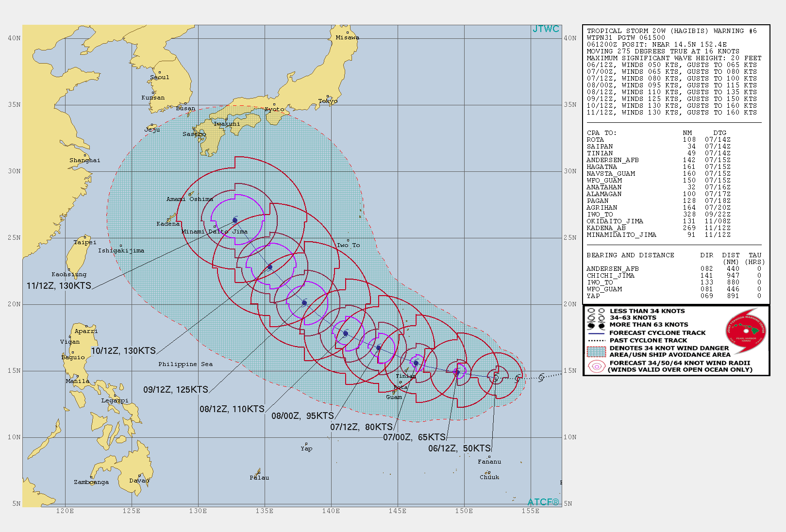Click the Taipei city label
Image resolution: width=786 pixels, height=532 pixels.
tap(85, 242)
